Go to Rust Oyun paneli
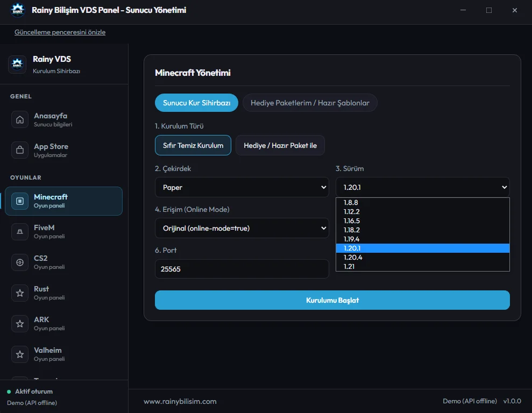 pyautogui.click(x=64, y=293)
